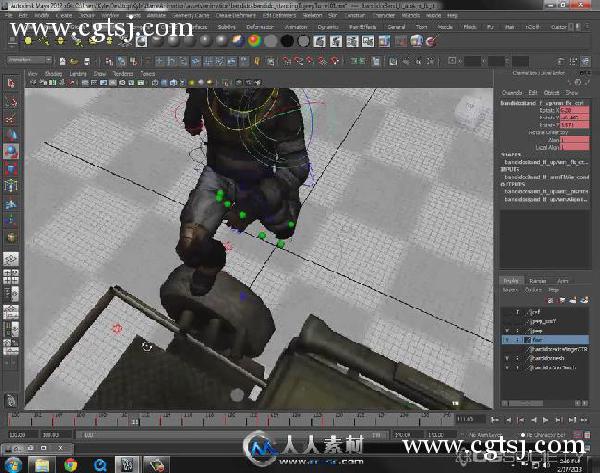The height and width of the screenshot is (473, 600).
Task: Toggle the auto keyframe button
Action: pyautogui.click(x=577, y=435)
